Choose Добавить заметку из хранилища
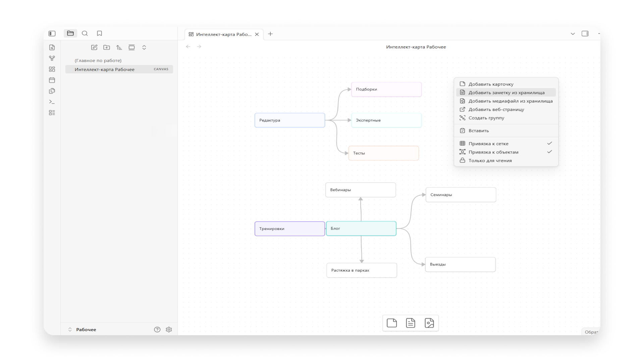The height and width of the screenshot is (362, 644). point(506,93)
